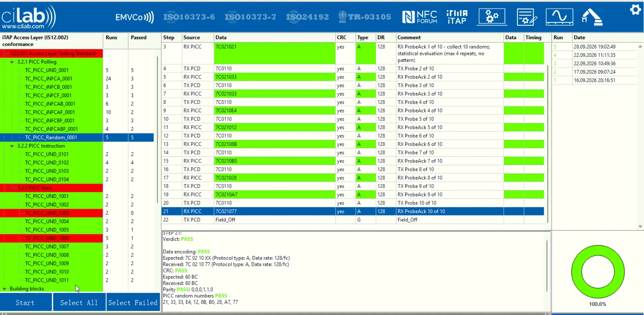The width and height of the screenshot is (644, 315).
Task: Click the Select All button
Action: click(79, 302)
